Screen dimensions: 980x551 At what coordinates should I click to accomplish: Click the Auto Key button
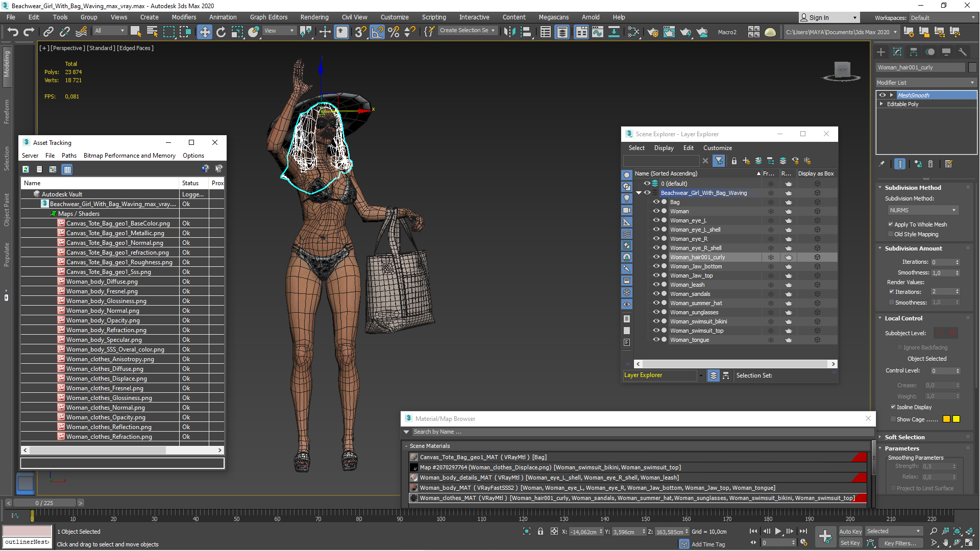tap(850, 532)
